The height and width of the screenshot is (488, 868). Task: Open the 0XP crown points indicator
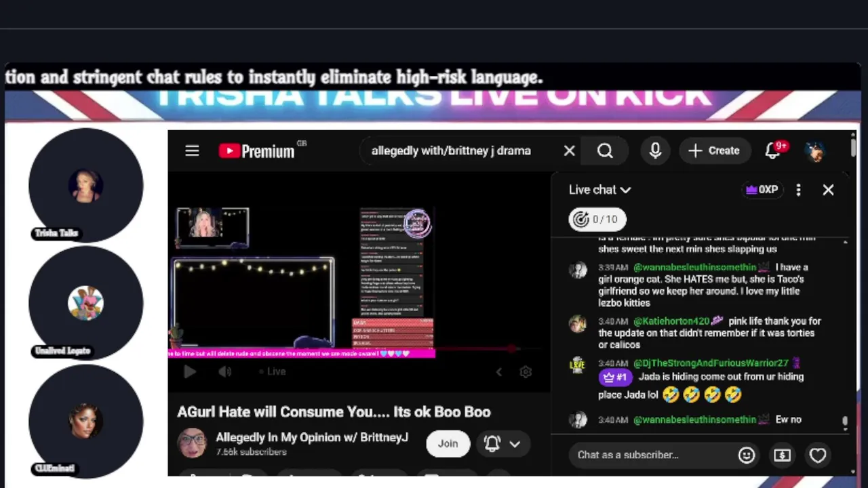[762, 190]
